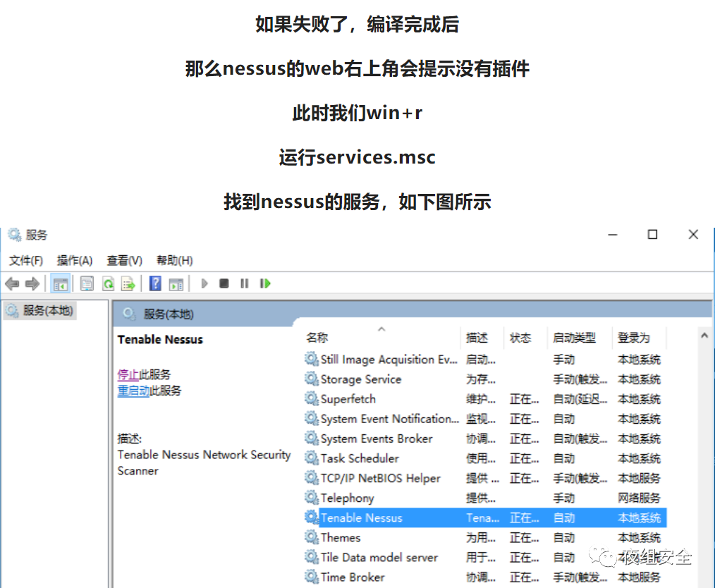Image resolution: width=715 pixels, height=588 pixels.
Task: Open Properties toolbar icon
Action: 87,284
